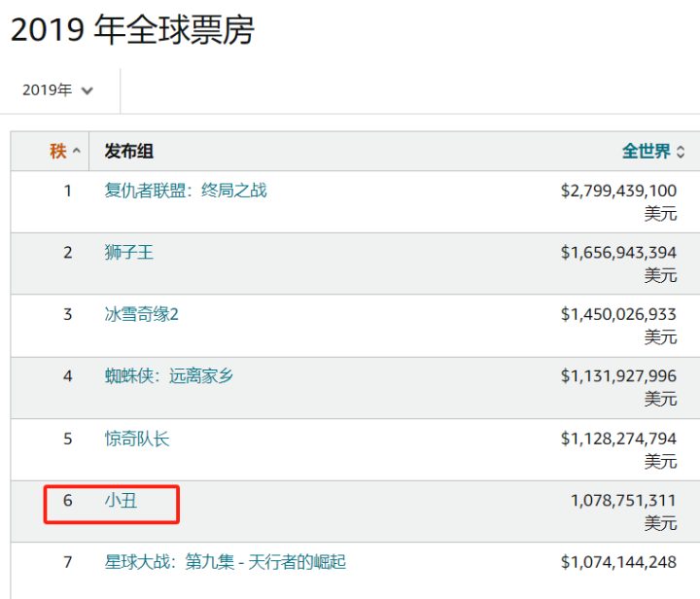
Task: Open the 2019年 year dropdown
Action: tap(57, 90)
